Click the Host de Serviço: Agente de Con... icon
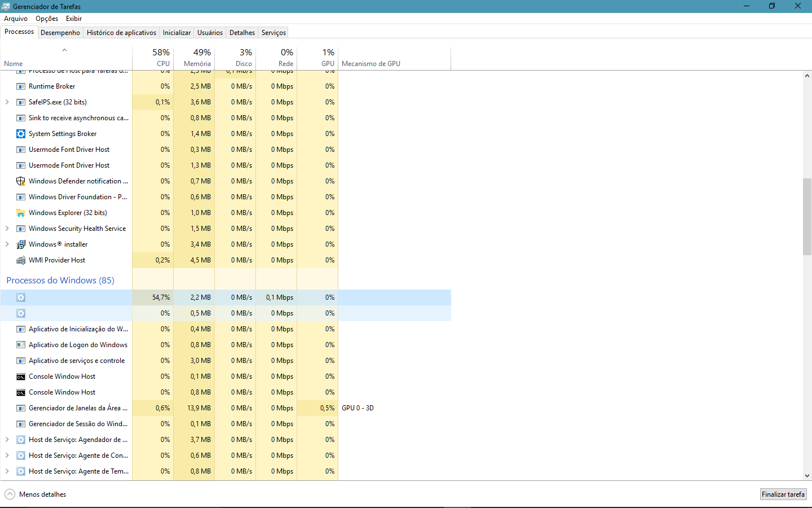812x508 pixels. [x=21, y=456]
